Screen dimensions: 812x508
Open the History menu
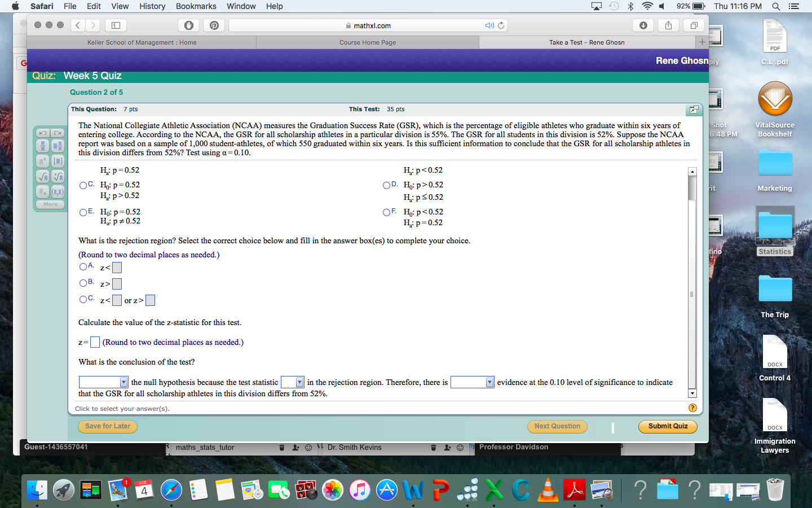coord(152,6)
